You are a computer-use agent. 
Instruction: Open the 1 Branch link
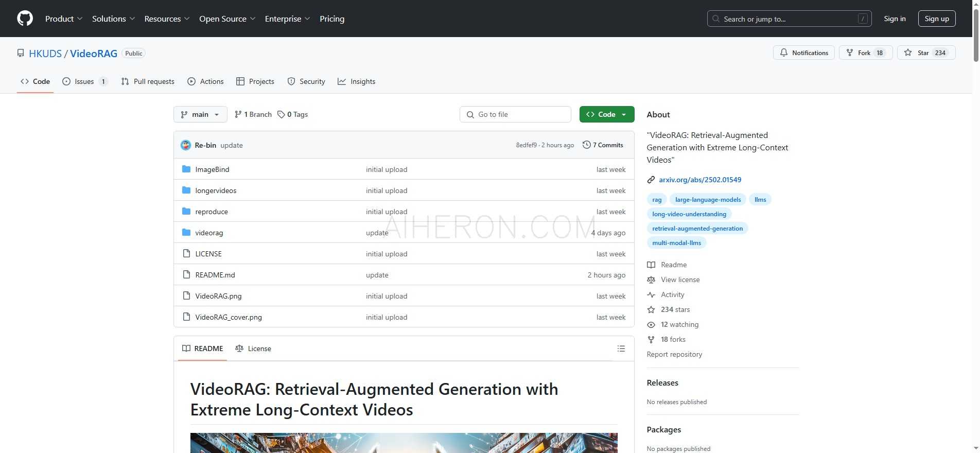pyautogui.click(x=253, y=114)
